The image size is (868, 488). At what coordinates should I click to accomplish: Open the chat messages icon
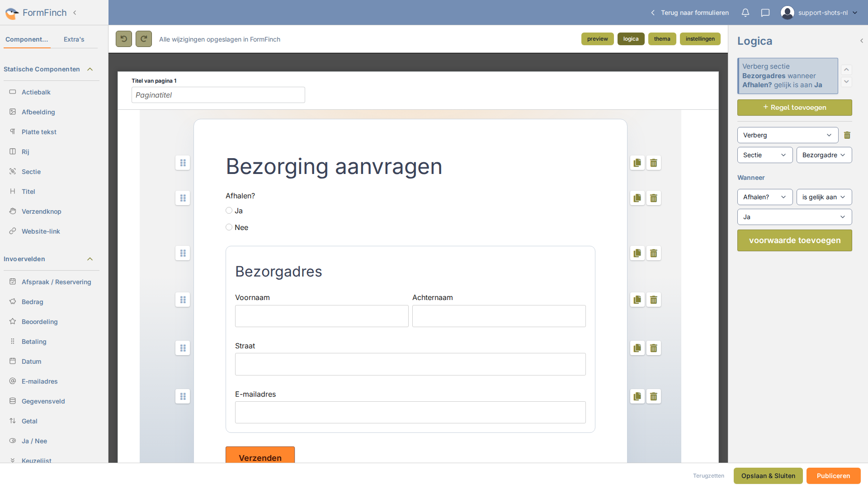765,13
